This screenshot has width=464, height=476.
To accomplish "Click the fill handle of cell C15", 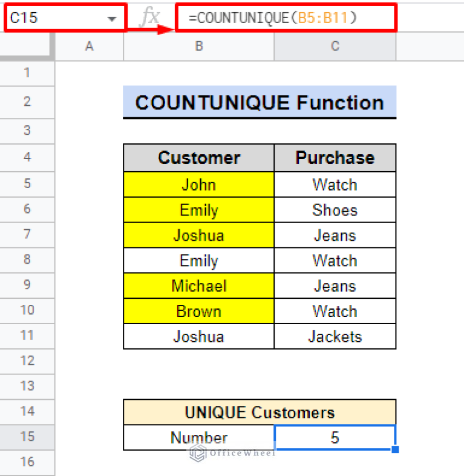I will click(396, 449).
